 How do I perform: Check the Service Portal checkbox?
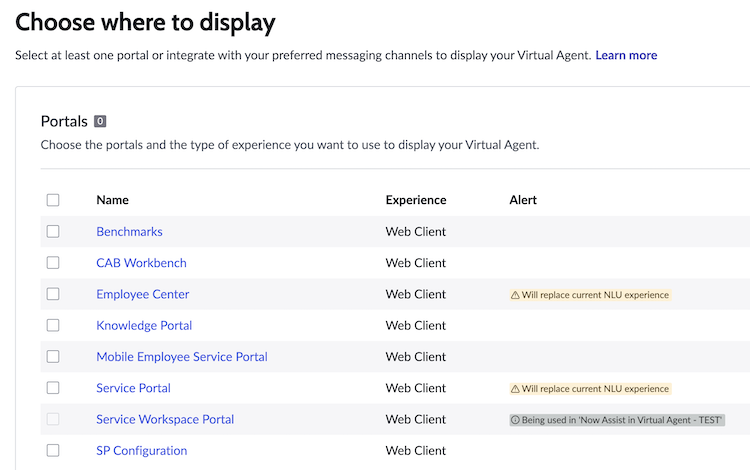tap(53, 387)
